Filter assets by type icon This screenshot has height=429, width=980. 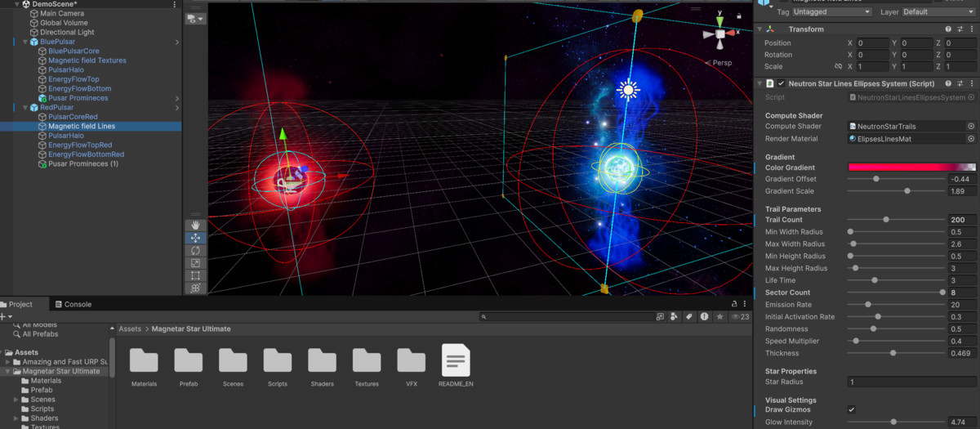tap(675, 316)
